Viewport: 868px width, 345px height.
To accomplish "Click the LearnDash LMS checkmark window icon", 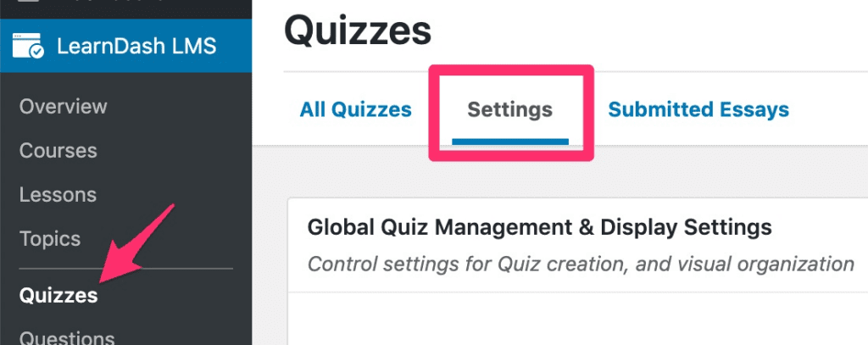I will click(x=28, y=46).
